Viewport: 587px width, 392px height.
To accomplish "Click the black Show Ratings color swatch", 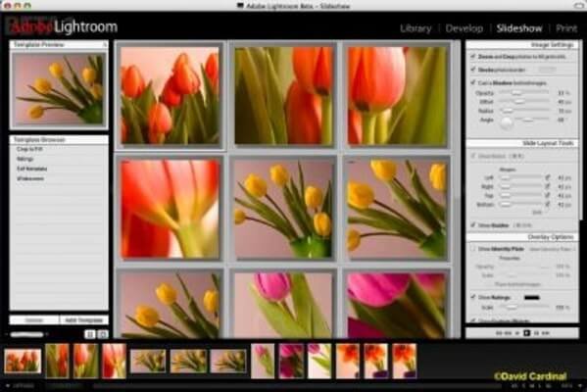I will [531, 298].
